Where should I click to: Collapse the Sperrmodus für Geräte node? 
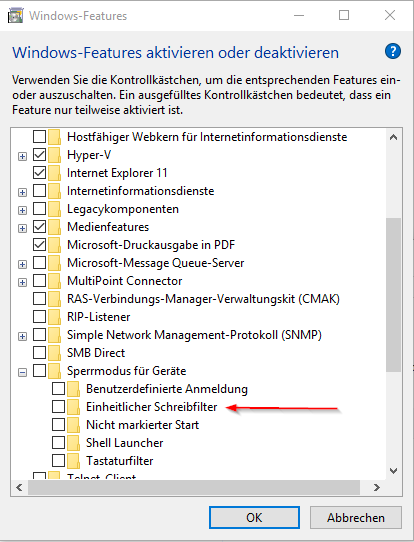pyautogui.click(x=22, y=372)
